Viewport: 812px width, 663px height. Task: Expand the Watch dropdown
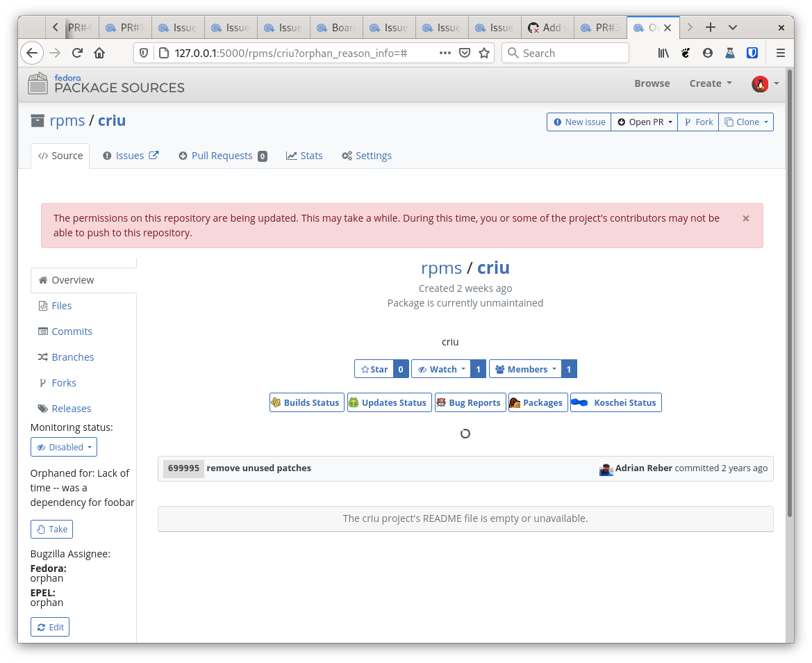click(441, 369)
